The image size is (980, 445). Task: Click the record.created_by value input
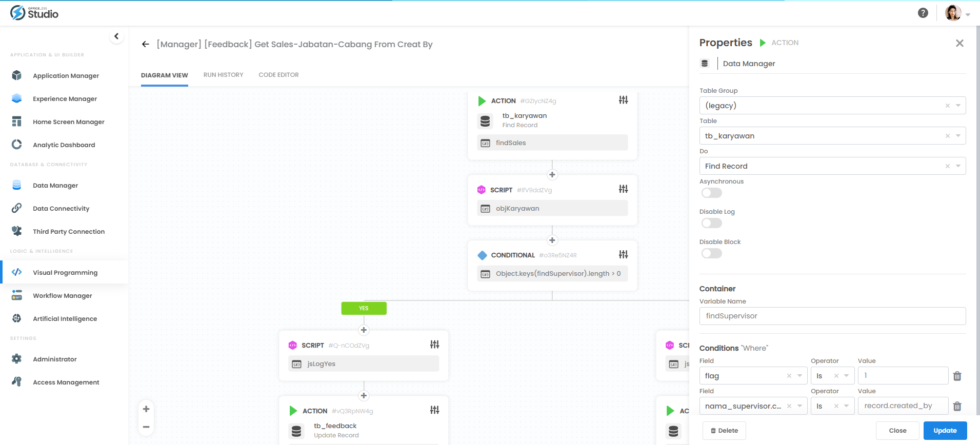903,406
